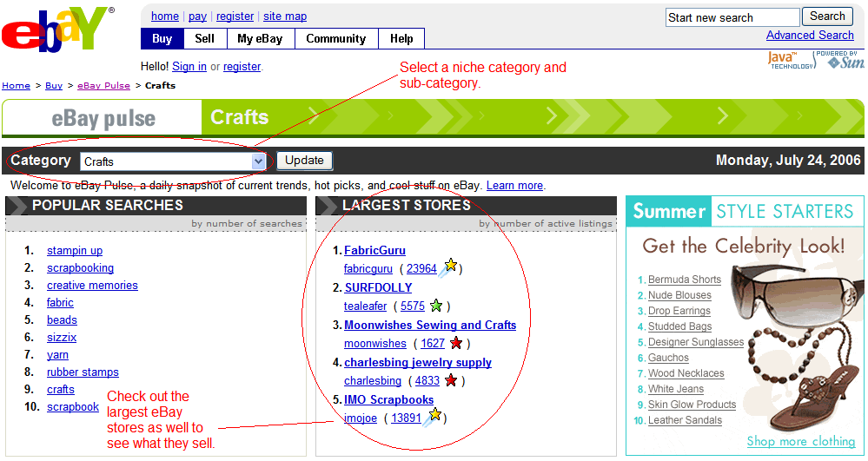868x461 pixels.
Task: Select the Community tab
Action: (x=335, y=39)
